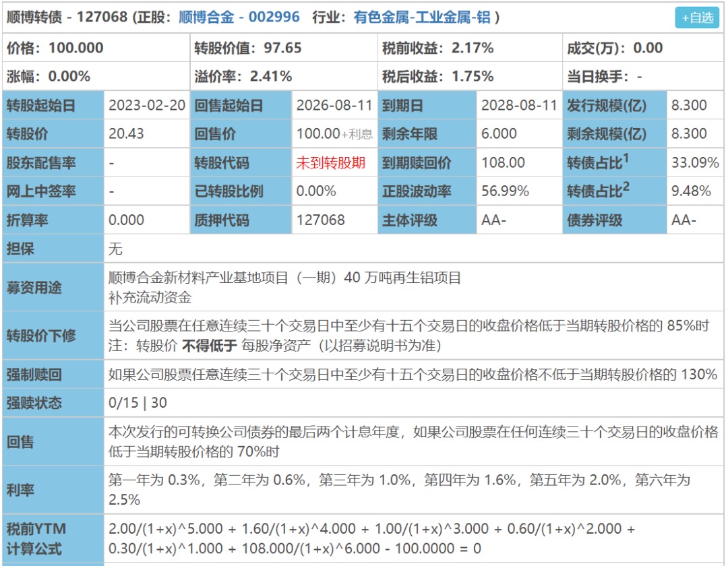This screenshot has height=566, width=728.
Task: Click the 折算率 value 0.000
Action: point(126,220)
